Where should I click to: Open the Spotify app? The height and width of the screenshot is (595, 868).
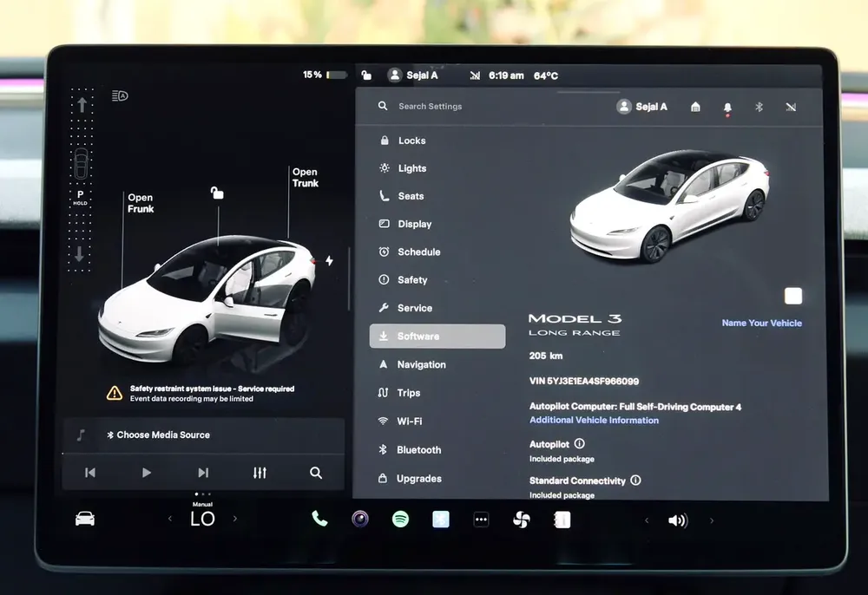[400, 519]
